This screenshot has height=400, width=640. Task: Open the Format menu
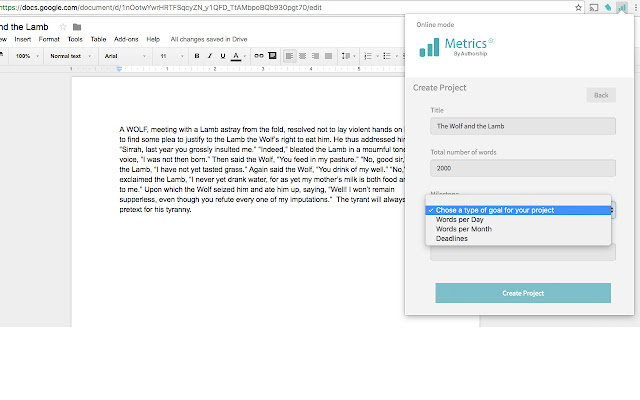tap(49, 39)
